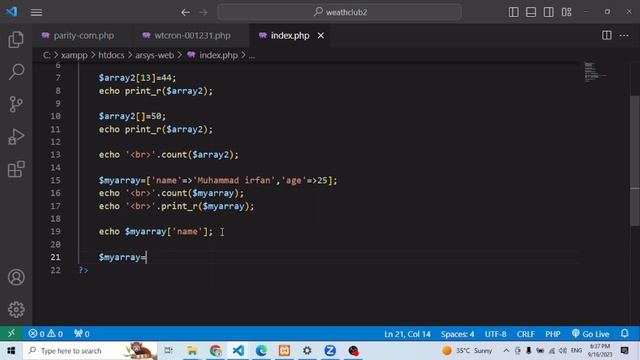
Task: Click $array2[13]=44; on line 7
Action: (137, 78)
